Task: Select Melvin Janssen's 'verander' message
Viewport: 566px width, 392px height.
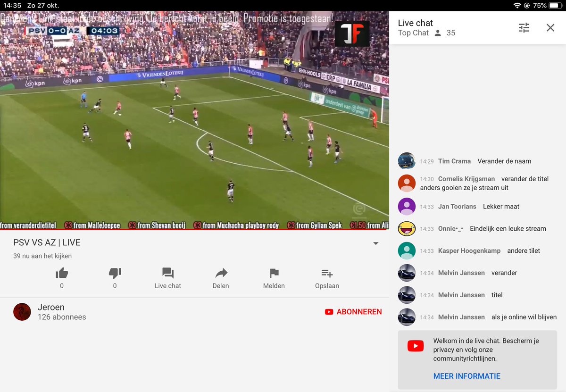Action: 504,273
